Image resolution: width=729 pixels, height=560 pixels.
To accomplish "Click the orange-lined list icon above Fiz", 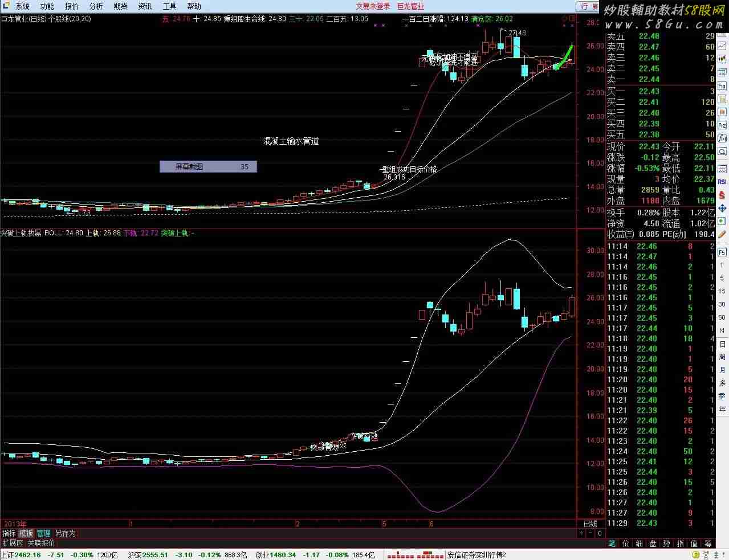I will click(722, 112).
